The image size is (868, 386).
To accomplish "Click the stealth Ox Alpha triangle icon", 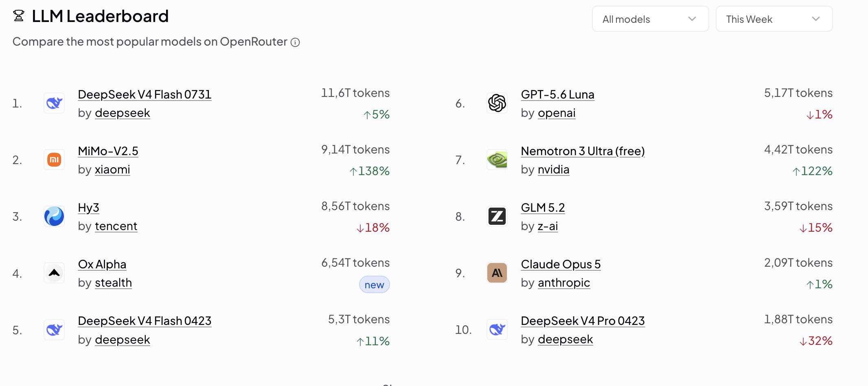I will coord(54,273).
